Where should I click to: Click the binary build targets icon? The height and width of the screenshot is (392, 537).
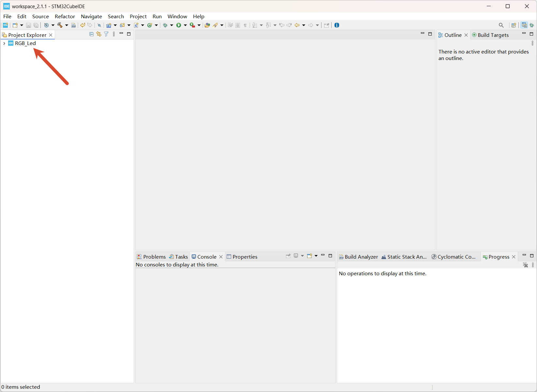pos(73,25)
